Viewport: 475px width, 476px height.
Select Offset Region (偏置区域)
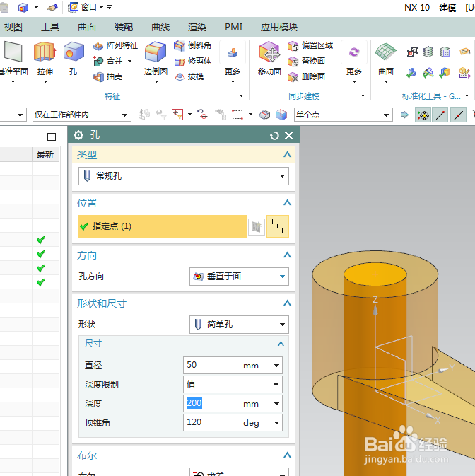(x=310, y=45)
